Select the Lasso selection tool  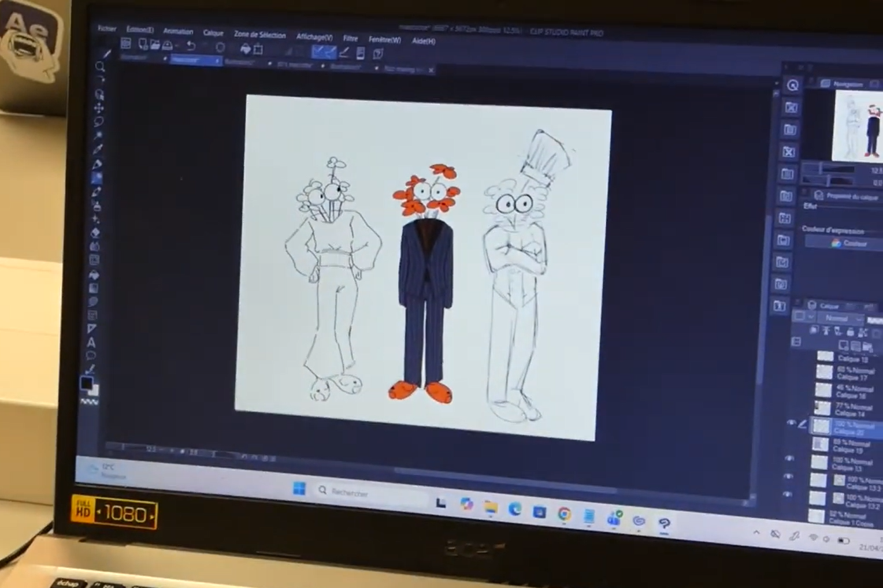[99, 122]
